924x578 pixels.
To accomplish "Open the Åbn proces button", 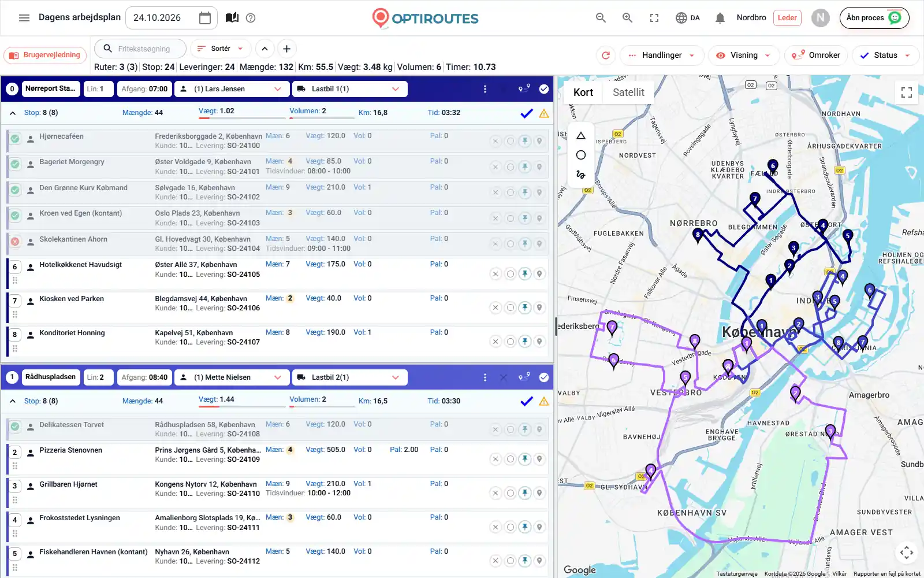I will tap(874, 18).
